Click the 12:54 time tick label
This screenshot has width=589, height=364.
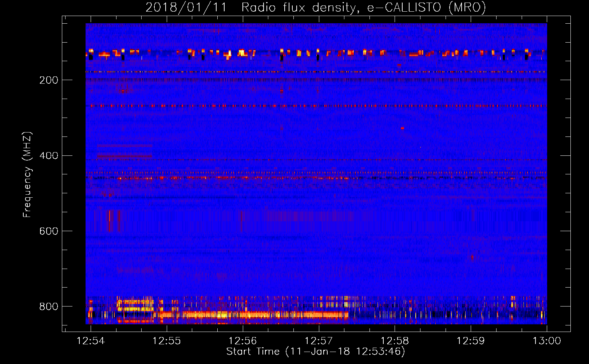(91, 341)
